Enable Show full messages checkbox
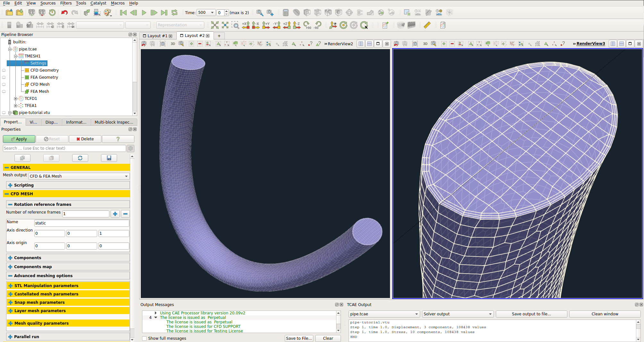 pyautogui.click(x=145, y=338)
